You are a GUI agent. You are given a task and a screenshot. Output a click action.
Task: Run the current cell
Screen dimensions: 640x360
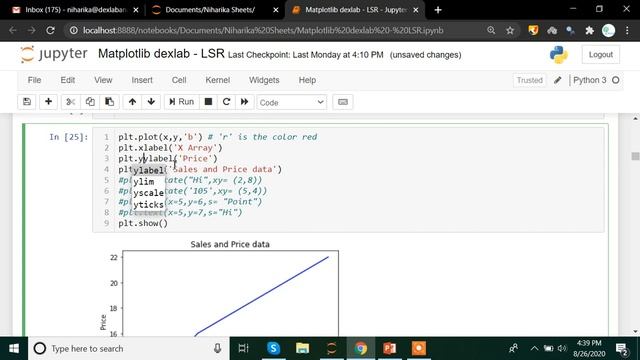coord(182,102)
